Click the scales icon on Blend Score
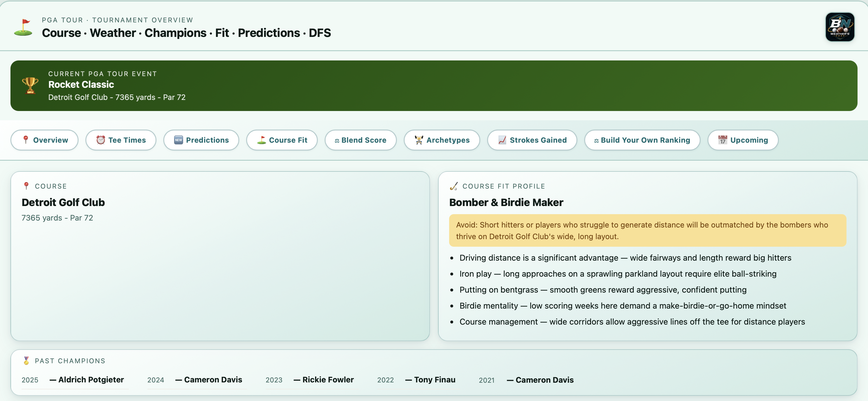Screen dimensions: 868x401 (337, 141)
